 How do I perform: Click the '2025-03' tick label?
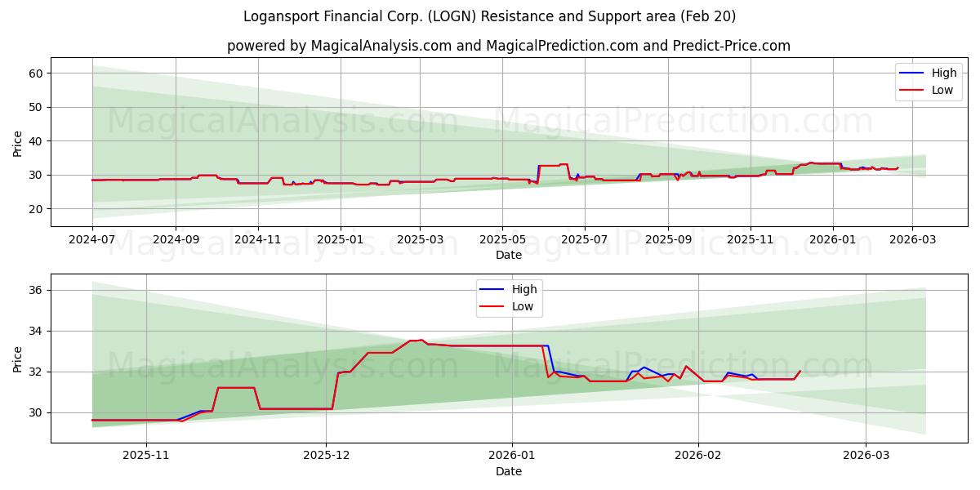pyautogui.click(x=420, y=239)
